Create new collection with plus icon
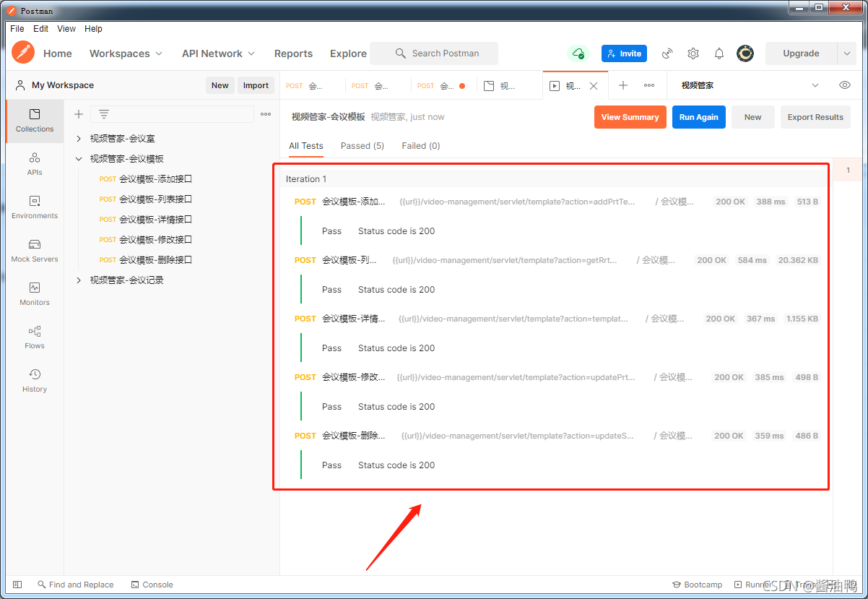The height and width of the screenshot is (599, 868). (79, 114)
